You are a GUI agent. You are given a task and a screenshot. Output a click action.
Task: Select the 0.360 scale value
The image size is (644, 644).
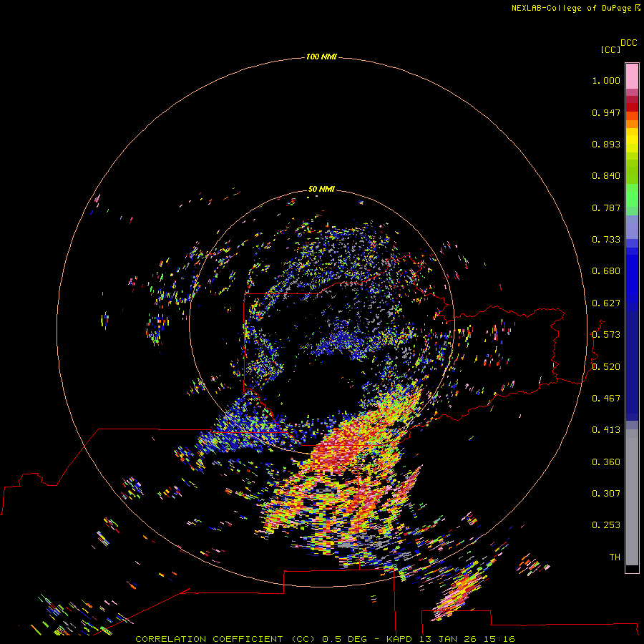tap(606, 462)
